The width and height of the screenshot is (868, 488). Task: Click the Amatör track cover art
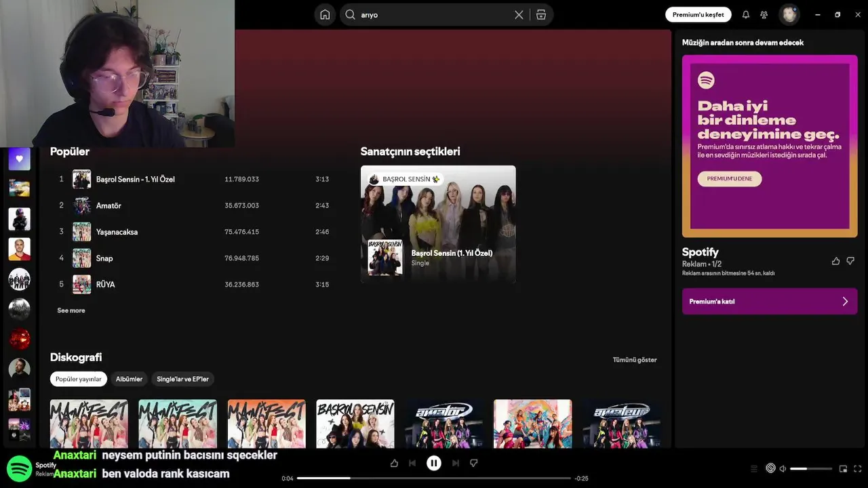(x=82, y=205)
